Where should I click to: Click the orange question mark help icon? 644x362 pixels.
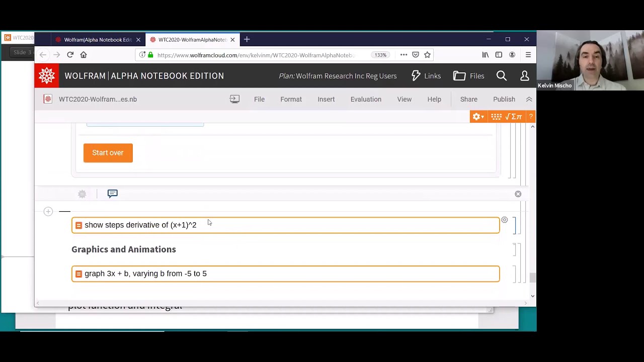[530, 117]
